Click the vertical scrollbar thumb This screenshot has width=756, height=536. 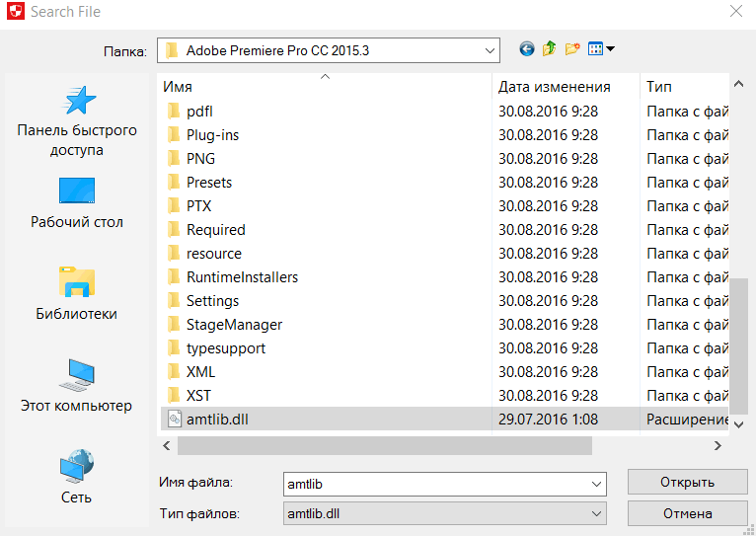point(738,346)
